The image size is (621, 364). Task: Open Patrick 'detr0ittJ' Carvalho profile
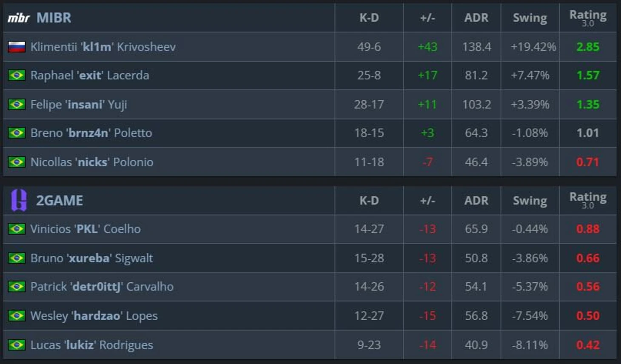[x=102, y=287]
